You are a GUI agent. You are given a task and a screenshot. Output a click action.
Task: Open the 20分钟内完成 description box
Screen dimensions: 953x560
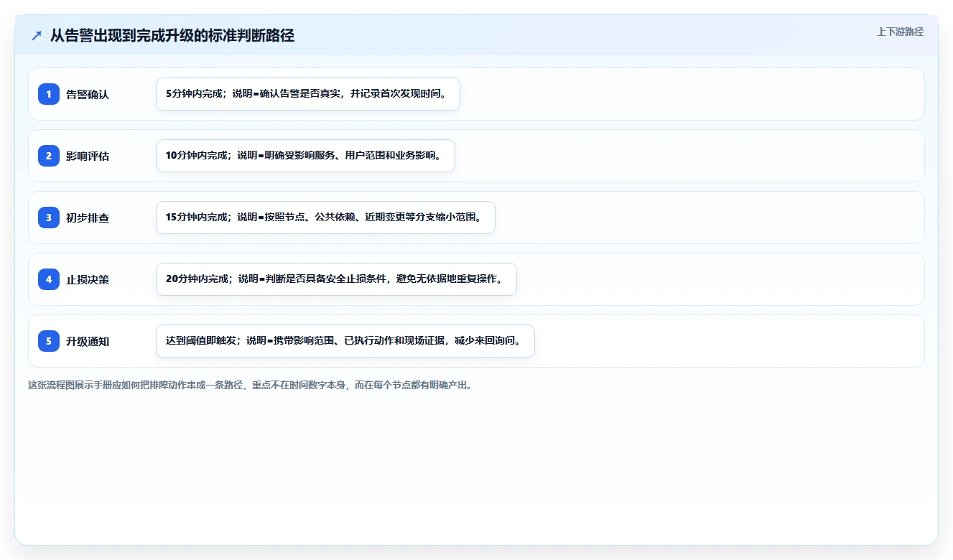click(336, 279)
